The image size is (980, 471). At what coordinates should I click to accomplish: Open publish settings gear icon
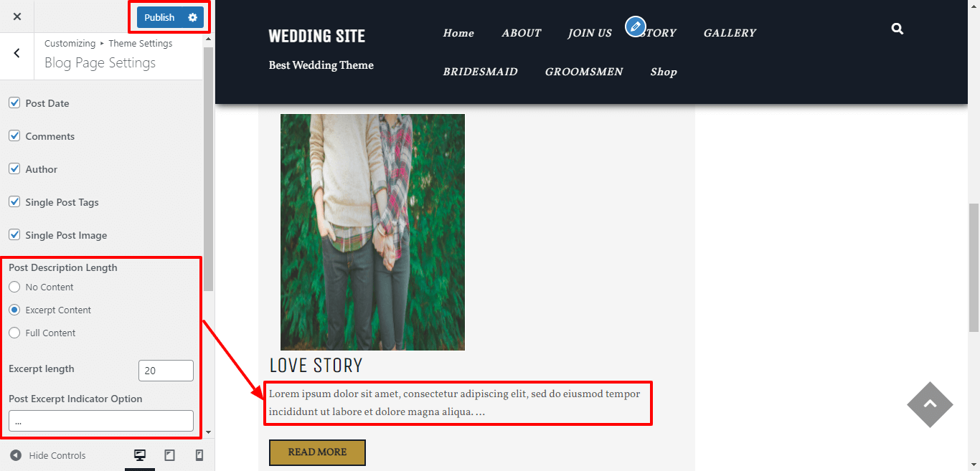(192, 17)
